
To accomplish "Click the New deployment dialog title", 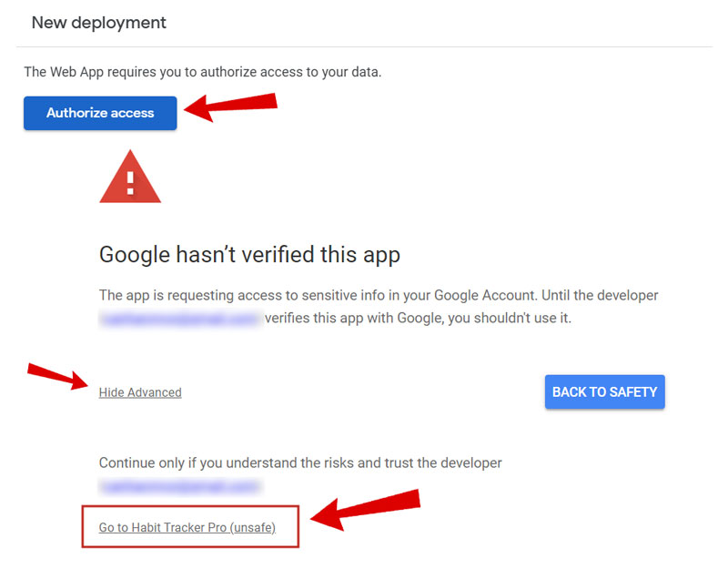I will (99, 23).
